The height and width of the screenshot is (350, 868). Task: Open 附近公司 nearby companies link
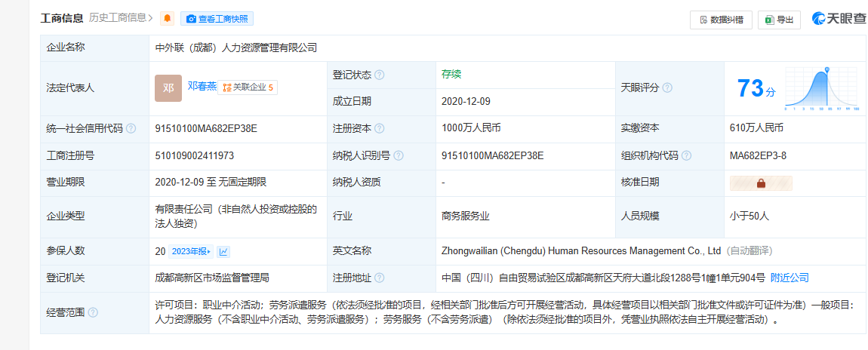[x=790, y=278]
